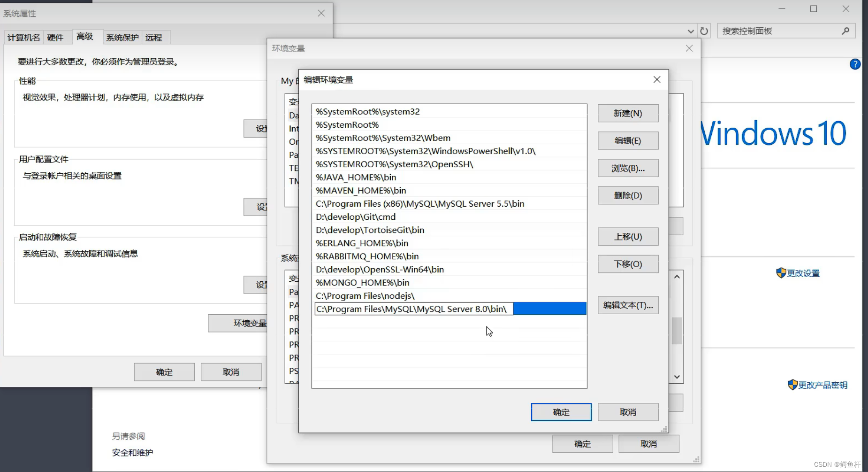Click the shield icon beside 更改产品密钥
868x472 pixels.
click(792, 385)
